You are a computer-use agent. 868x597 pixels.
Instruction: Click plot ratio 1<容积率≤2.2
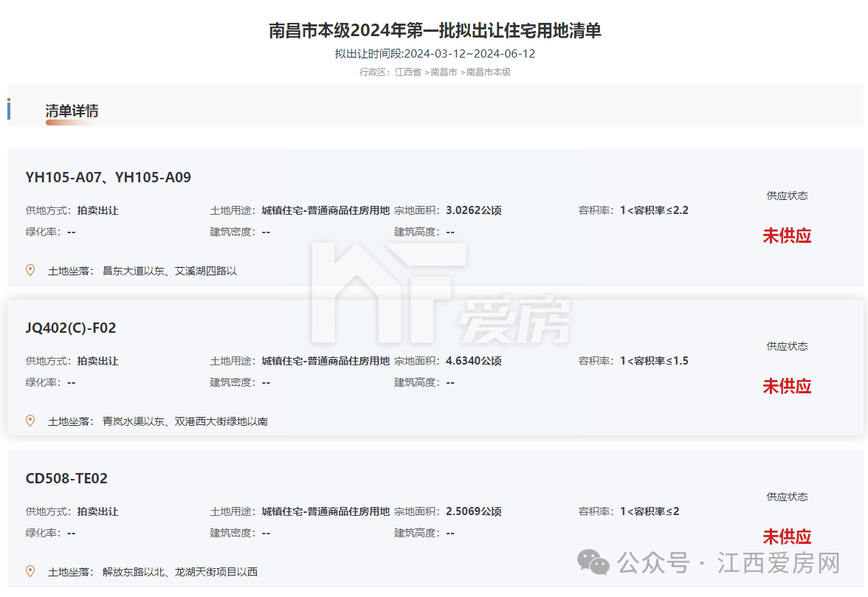654,210
